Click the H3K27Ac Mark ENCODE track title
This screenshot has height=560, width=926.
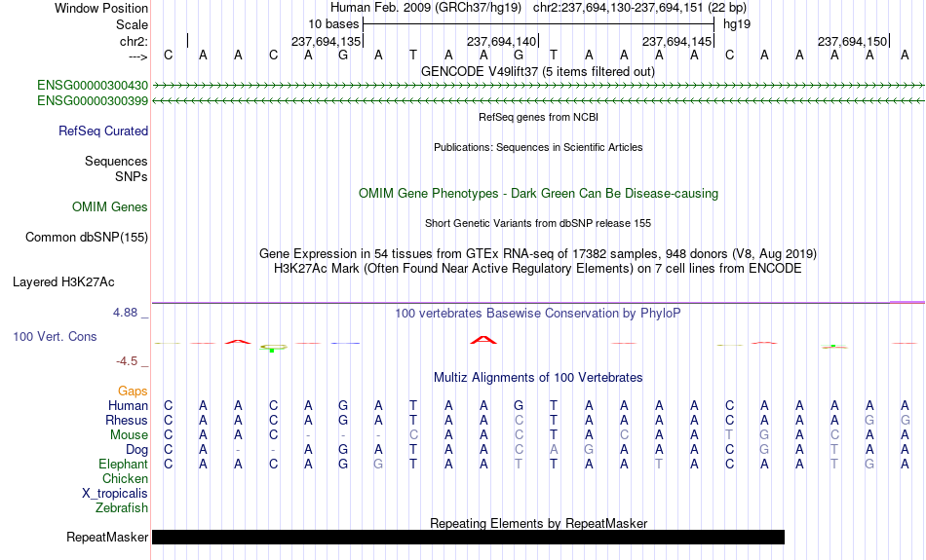pos(538,269)
